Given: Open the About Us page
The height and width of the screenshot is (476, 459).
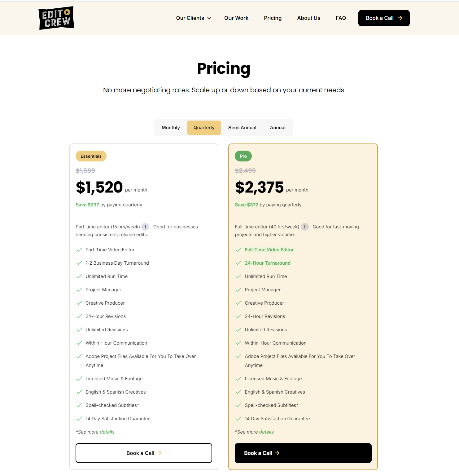Looking at the screenshot, I should click(308, 18).
